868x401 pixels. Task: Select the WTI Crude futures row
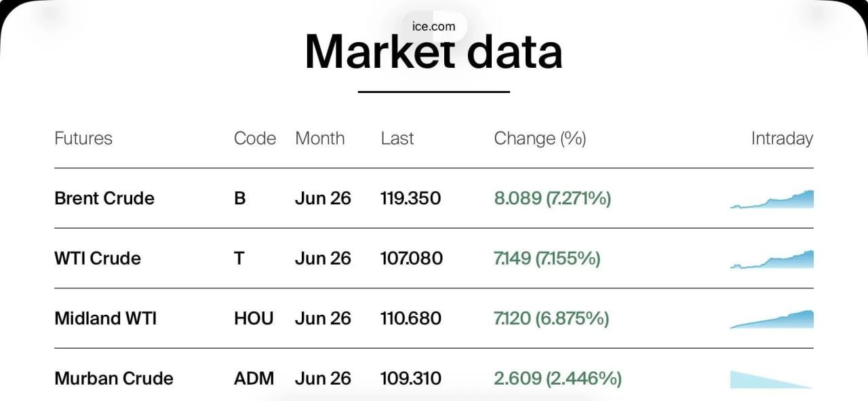(98, 259)
